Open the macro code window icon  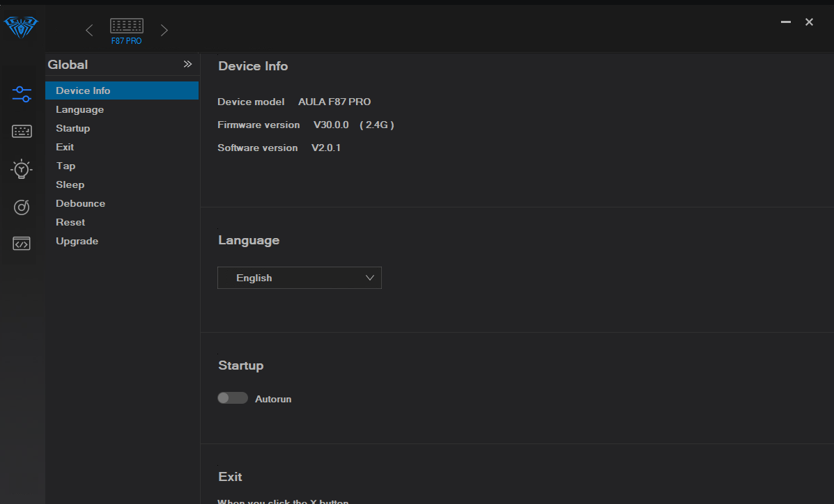coord(22,244)
